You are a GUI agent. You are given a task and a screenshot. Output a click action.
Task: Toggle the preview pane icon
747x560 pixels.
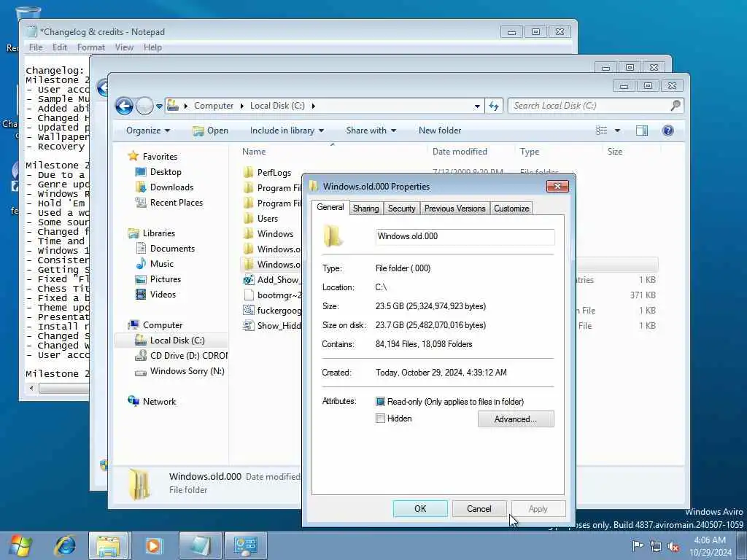click(642, 131)
